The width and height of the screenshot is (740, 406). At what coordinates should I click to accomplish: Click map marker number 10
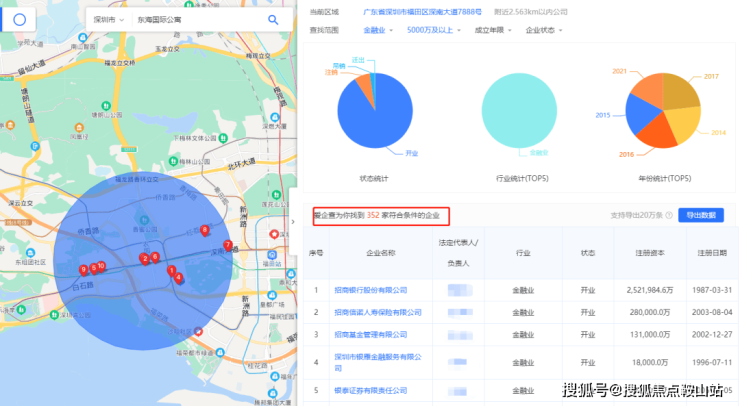101,266
